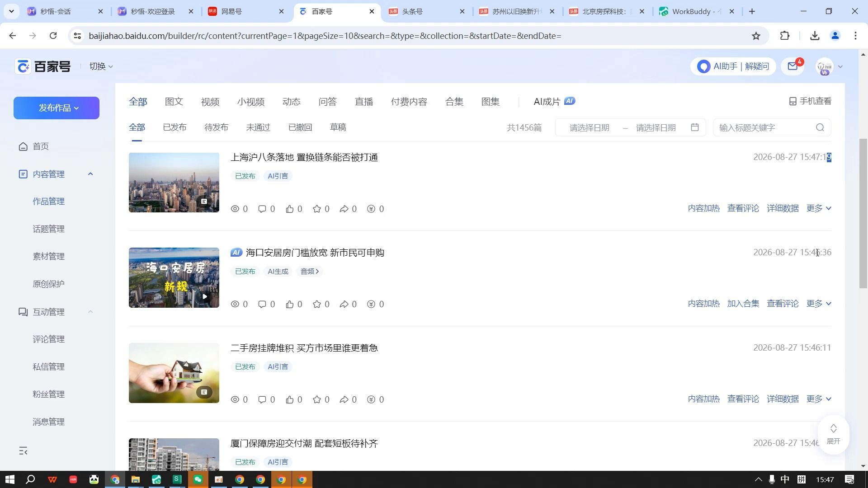Select the 已发布 status filter tab

click(175, 127)
